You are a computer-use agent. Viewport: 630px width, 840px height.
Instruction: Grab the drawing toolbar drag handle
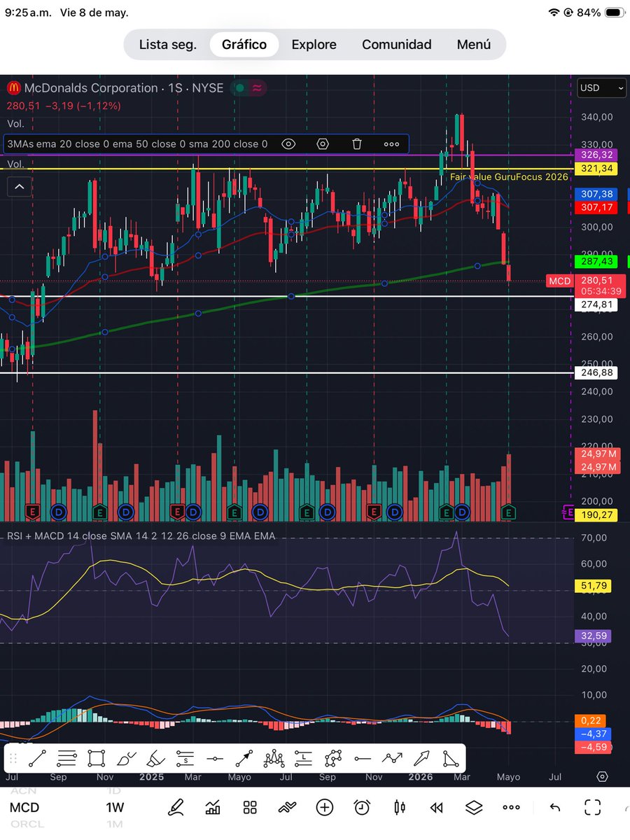click(x=13, y=758)
